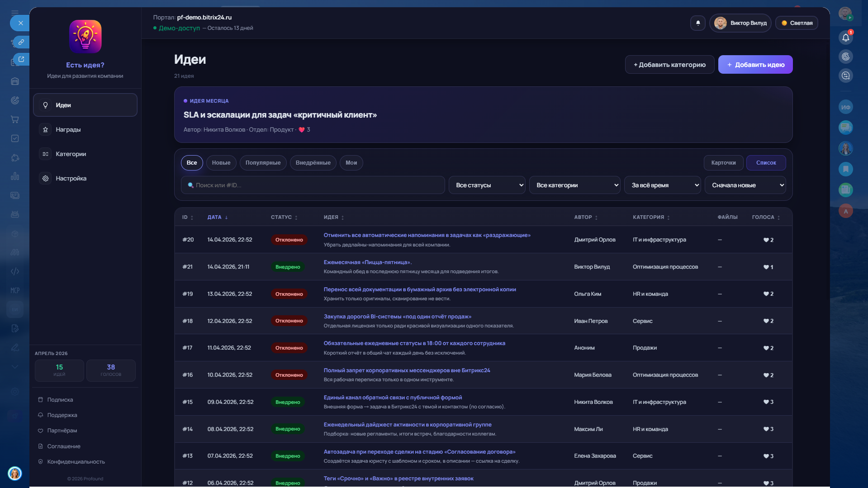Switch theme with the Светлая toggle
868x488 pixels.
point(797,23)
